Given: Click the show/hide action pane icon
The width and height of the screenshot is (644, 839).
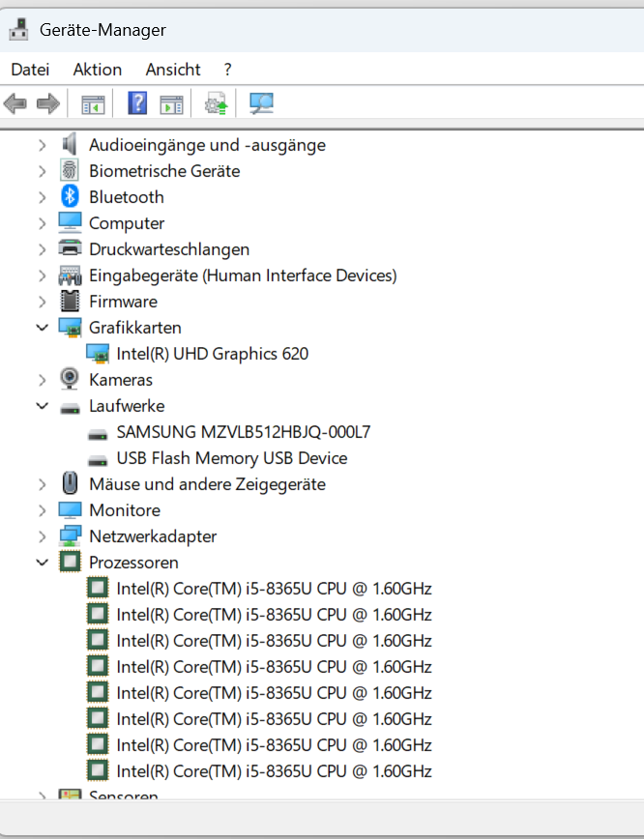Looking at the screenshot, I should pos(171,103).
